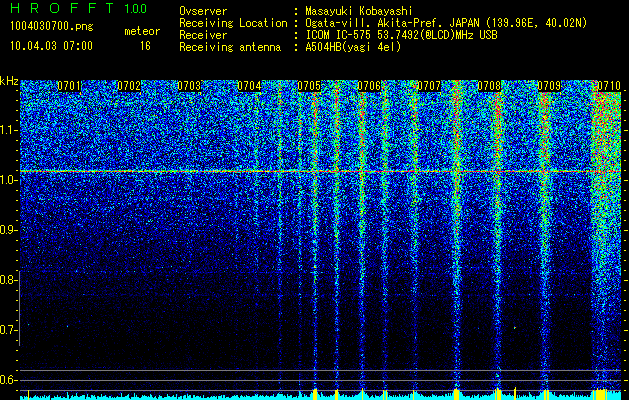Click the Receiving antenna field label

coord(230,47)
